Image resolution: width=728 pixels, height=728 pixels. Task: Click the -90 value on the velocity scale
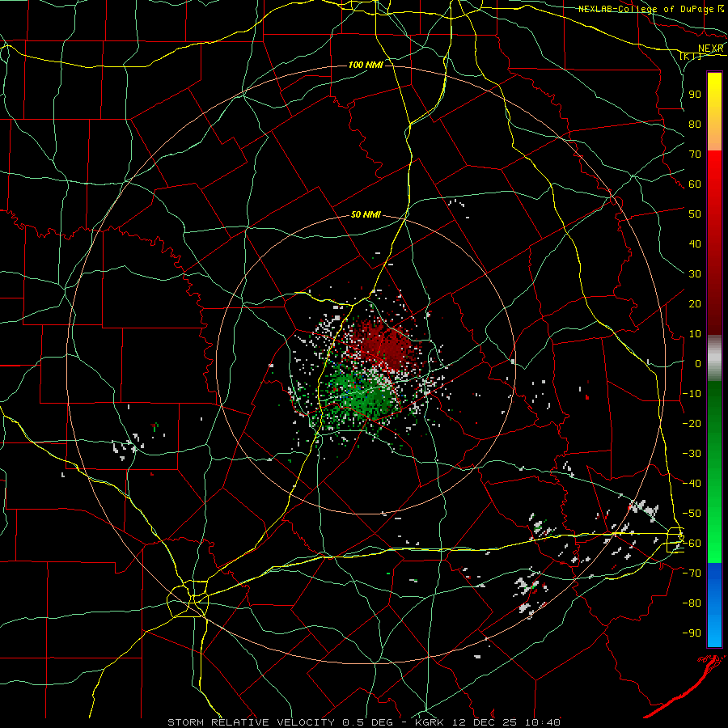click(692, 633)
